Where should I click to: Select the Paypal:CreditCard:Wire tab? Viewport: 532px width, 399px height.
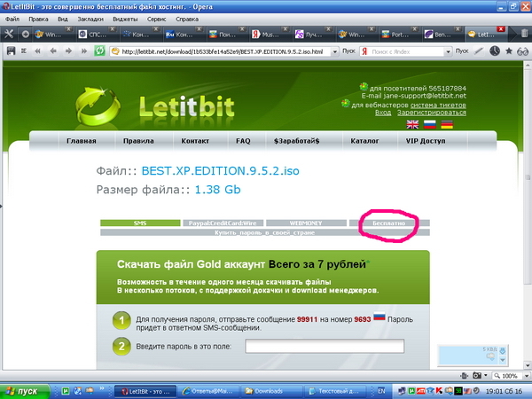click(223, 223)
